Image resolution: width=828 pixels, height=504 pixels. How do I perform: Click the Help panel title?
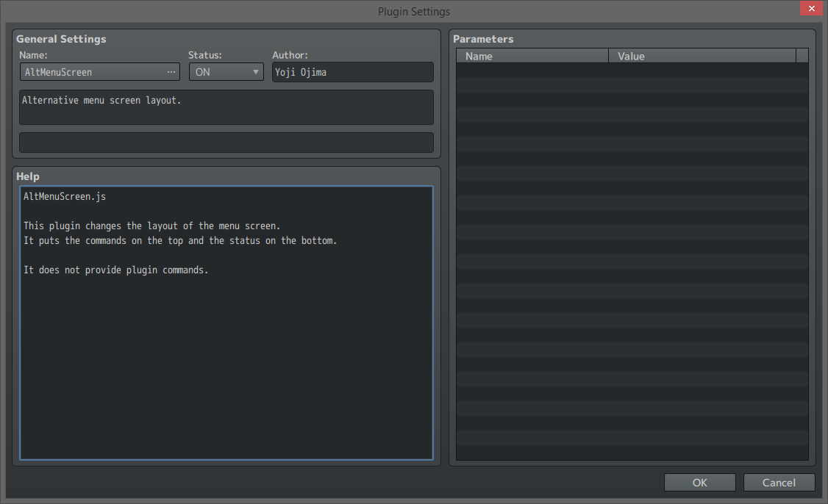point(28,176)
